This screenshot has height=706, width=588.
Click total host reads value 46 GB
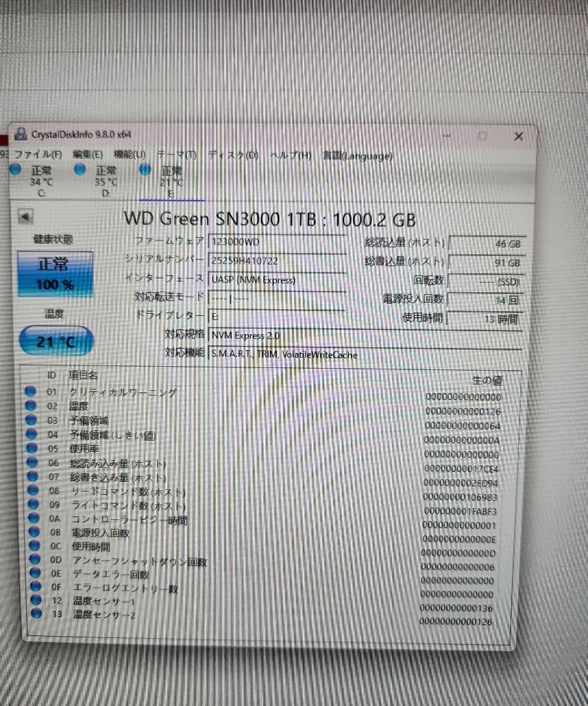(x=486, y=244)
